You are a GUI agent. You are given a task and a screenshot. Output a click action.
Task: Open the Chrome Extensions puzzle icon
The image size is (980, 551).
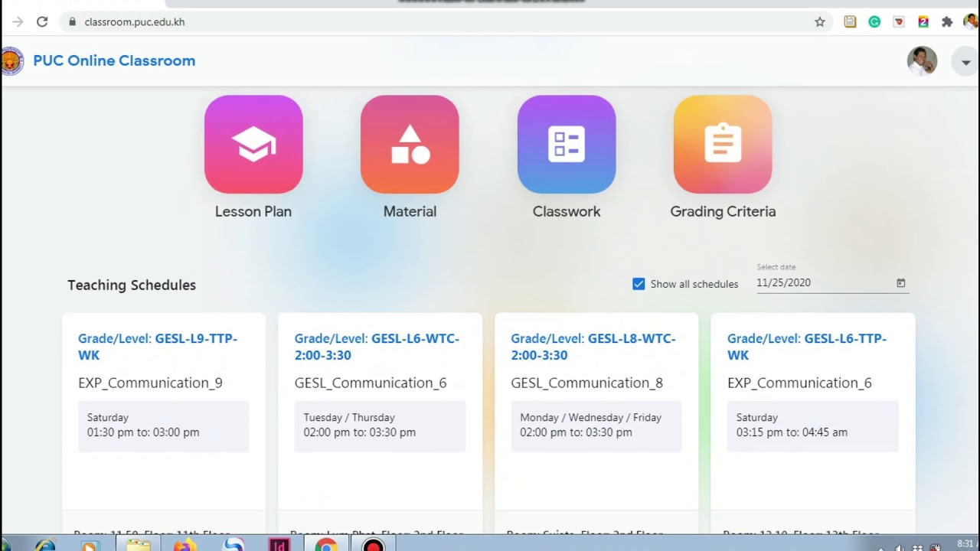[x=947, y=22]
